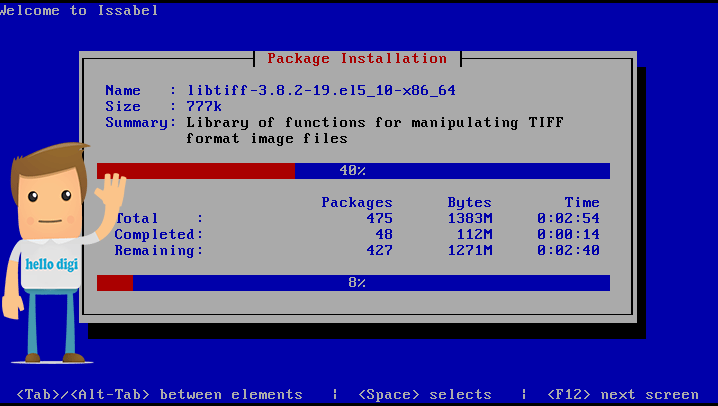Click the Welcome to Issabel header text

coord(79,11)
